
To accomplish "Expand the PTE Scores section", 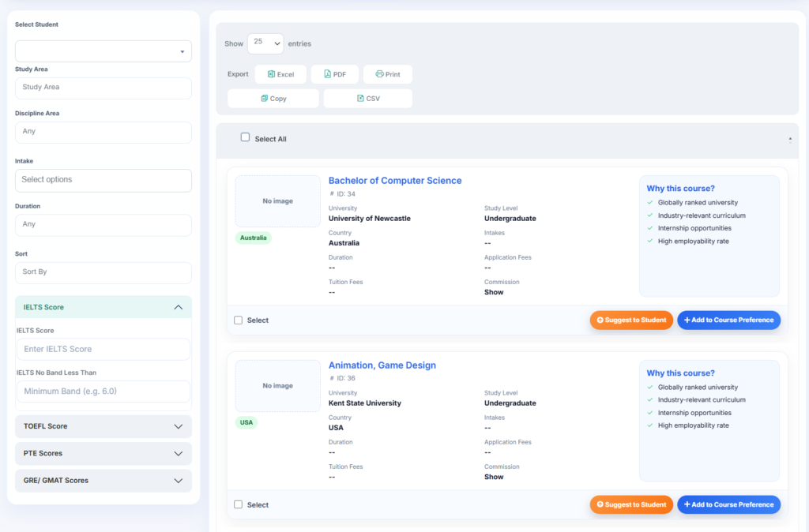I will [x=103, y=454].
